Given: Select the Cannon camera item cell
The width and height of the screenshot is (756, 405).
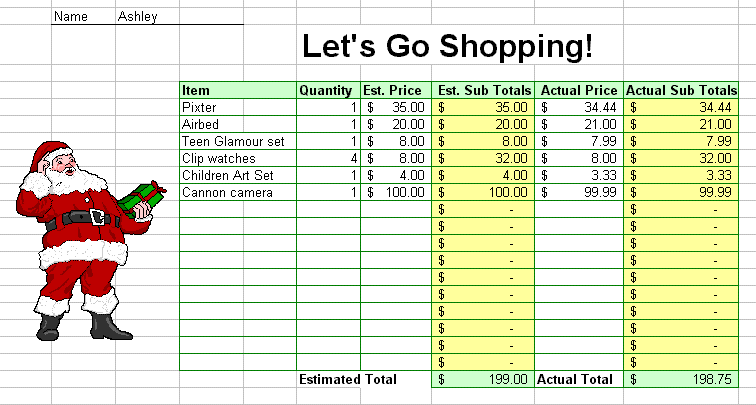Looking at the screenshot, I should pyautogui.click(x=238, y=192).
